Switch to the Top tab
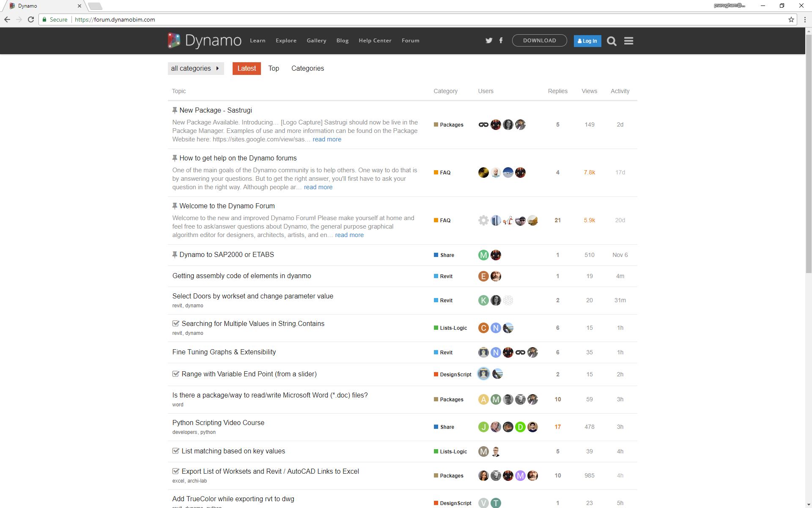812x508 pixels. (x=274, y=68)
